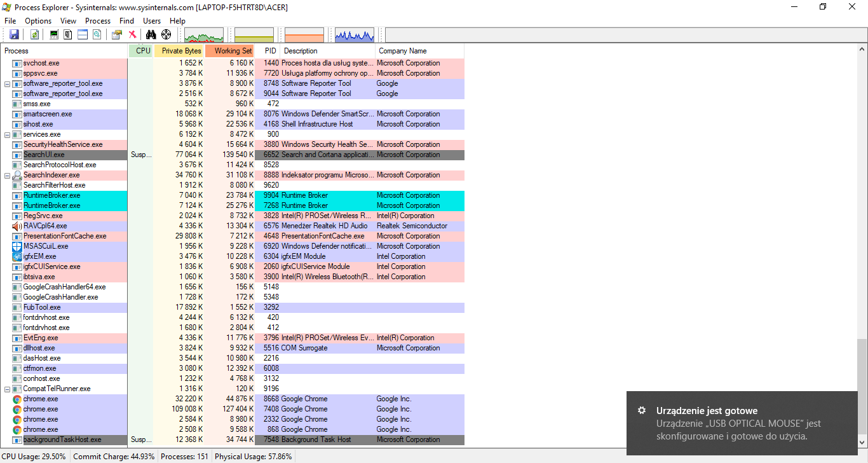This screenshot has height=463, width=868.
Task: Click 'Physical Usage: 57.86%' in status bar
Action: (254, 457)
